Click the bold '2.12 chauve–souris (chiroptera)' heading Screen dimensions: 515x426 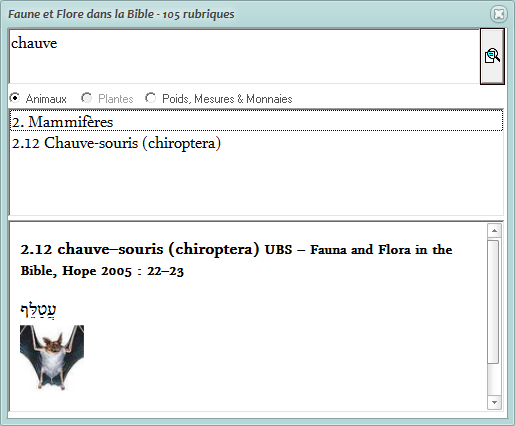click(140, 249)
